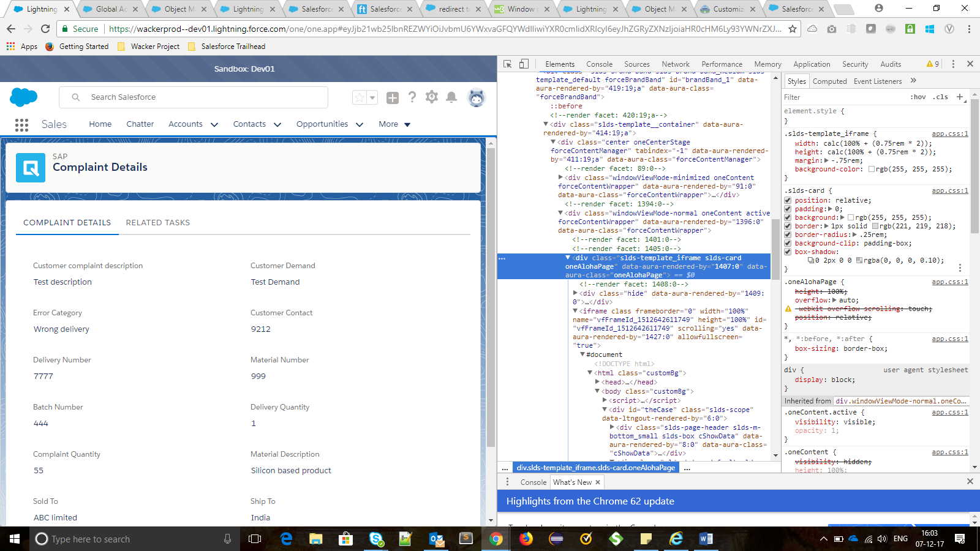Open the global actions plus icon

(393, 98)
